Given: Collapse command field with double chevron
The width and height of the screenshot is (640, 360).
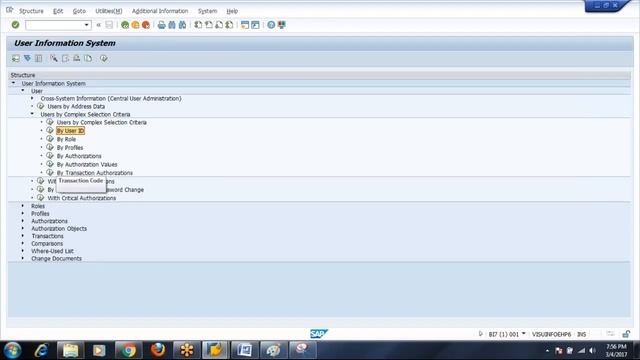Looking at the screenshot, I should click(98, 25).
